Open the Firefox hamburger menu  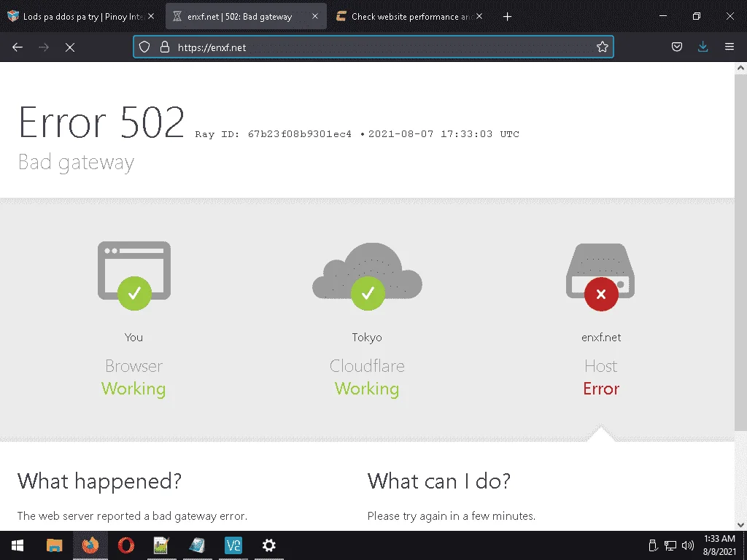click(729, 47)
